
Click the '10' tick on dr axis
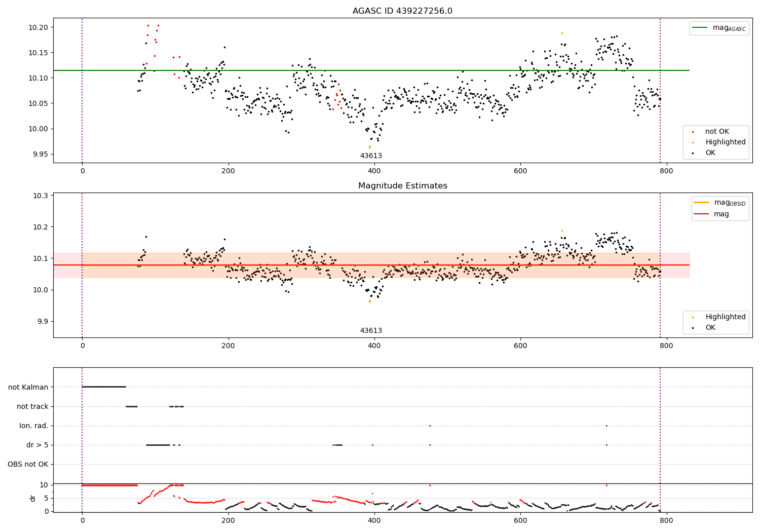coord(44,485)
